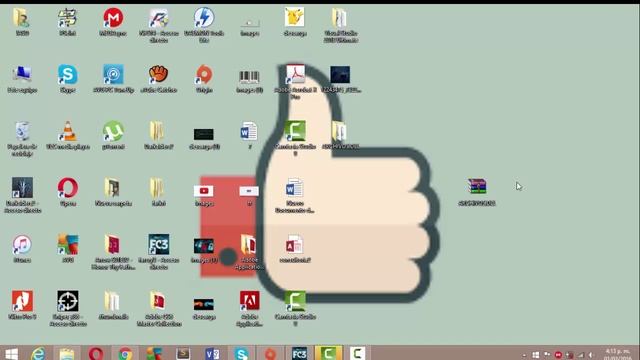Open the Sniper crosshair game shortcut
The width and height of the screenshot is (640, 360).
pyautogui.click(x=67, y=302)
